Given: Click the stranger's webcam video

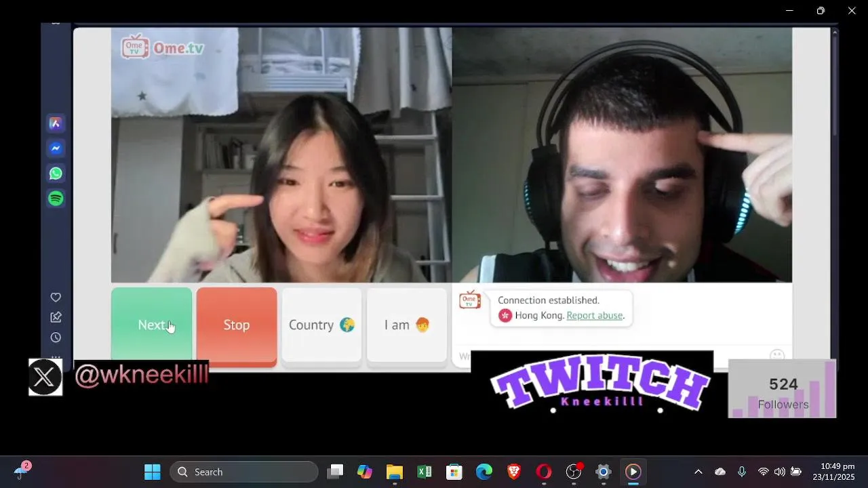Looking at the screenshot, I should (x=281, y=155).
